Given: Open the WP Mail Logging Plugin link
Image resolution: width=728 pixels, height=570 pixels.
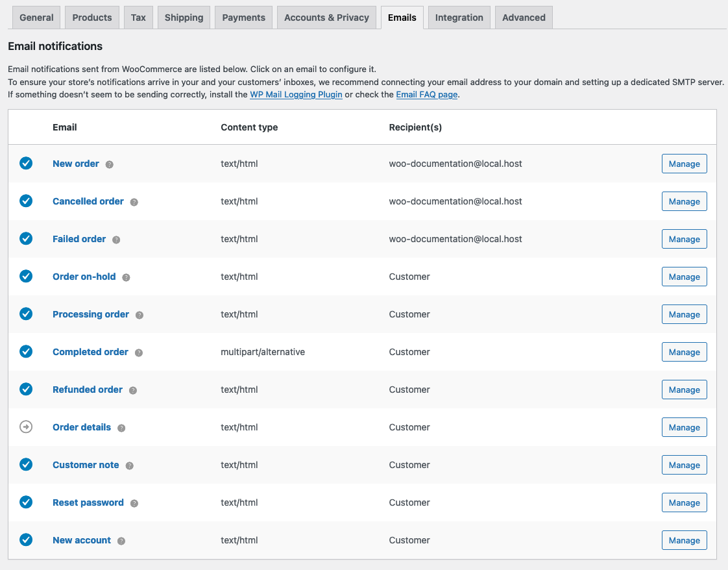Looking at the screenshot, I should click(x=296, y=94).
